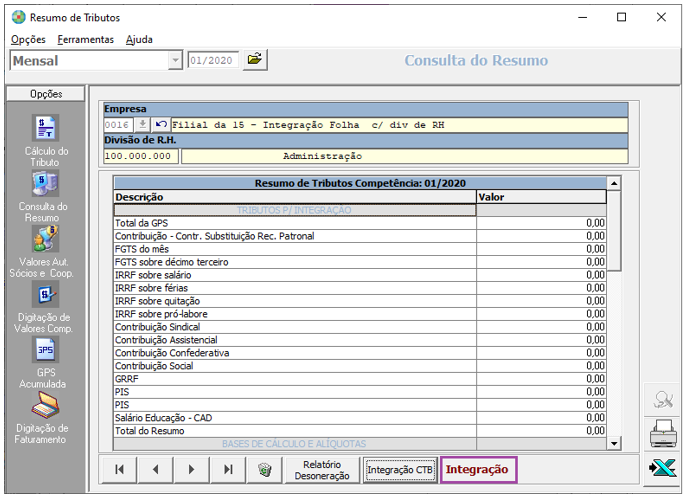Click the printer icon
This screenshot has width=685, height=498.
(663, 434)
